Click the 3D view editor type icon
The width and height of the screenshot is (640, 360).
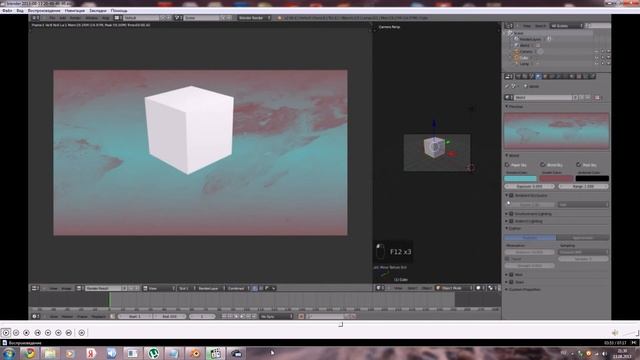[379, 288]
